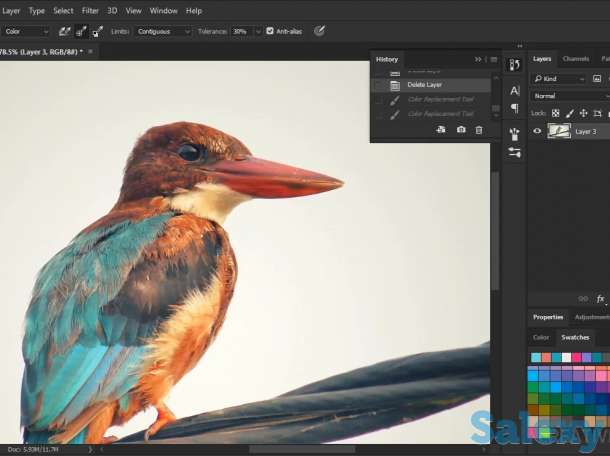Open the History panel menu
Image resolution: width=610 pixels, height=456 pixels.
click(x=494, y=60)
